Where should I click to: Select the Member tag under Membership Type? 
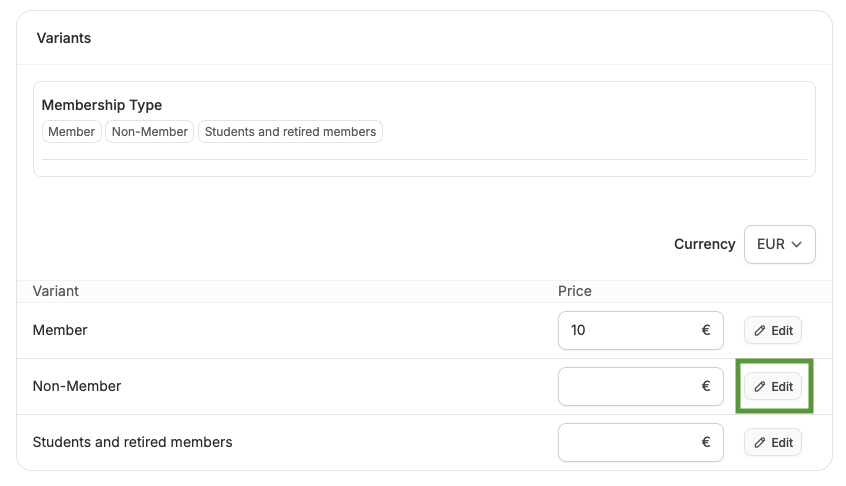coord(71,132)
